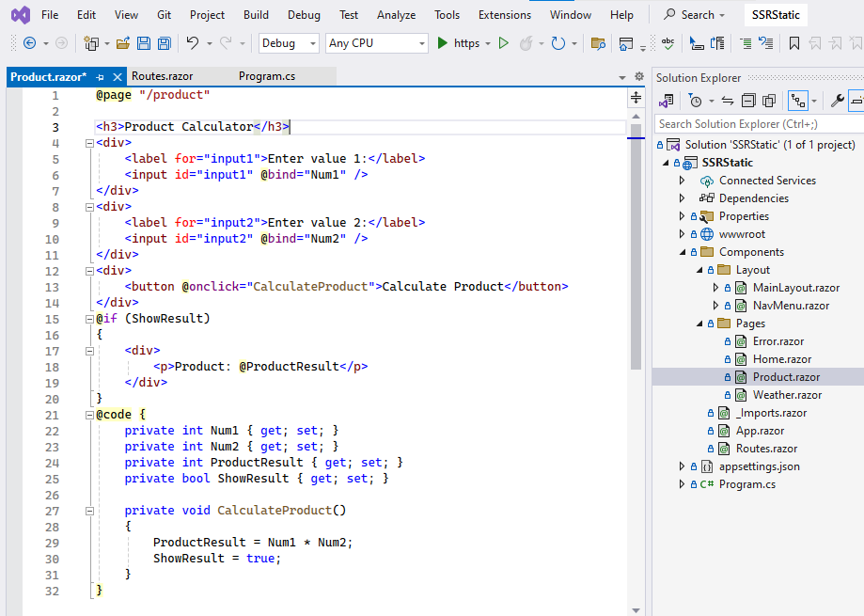Expand the MainLayout.razor node

click(x=715, y=288)
